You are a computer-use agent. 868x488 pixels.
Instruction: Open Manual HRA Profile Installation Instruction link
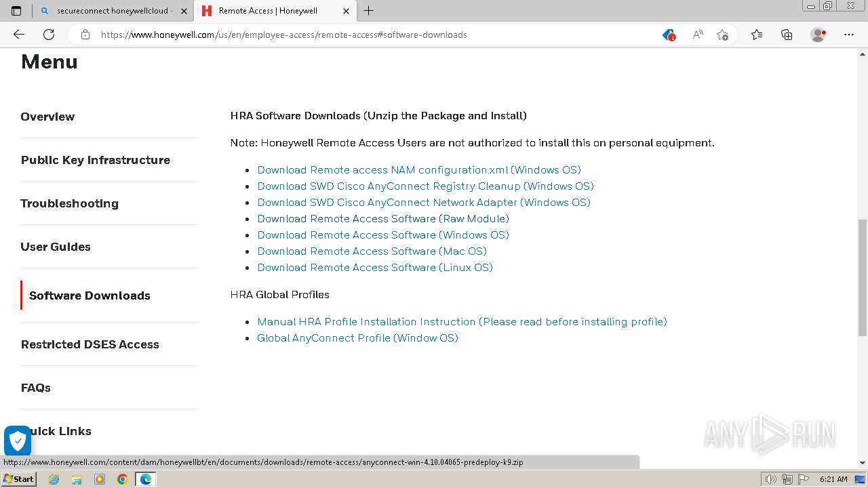(x=462, y=322)
